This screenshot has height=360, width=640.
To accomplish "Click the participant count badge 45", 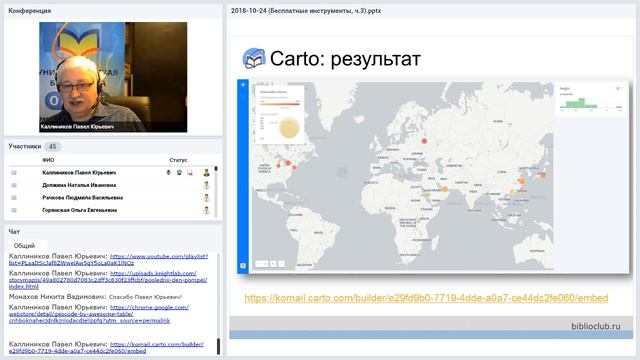I will coord(52,147).
